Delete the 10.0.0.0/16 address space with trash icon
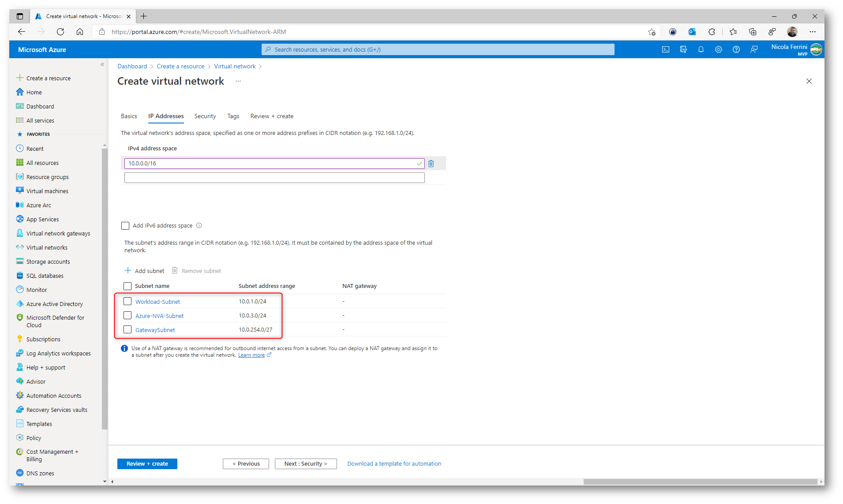The width and height of the screenshot is (843, 504). tap(431, 164)
